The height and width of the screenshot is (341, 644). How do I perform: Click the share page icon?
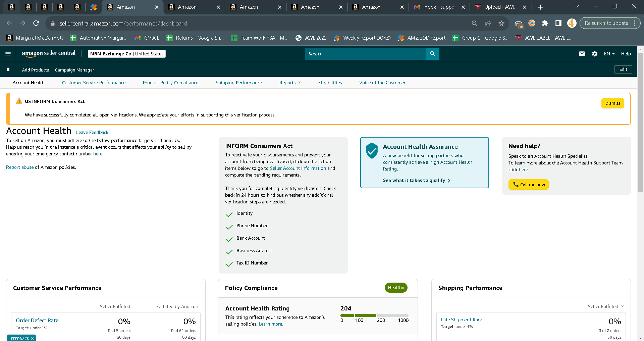[488, 23]
